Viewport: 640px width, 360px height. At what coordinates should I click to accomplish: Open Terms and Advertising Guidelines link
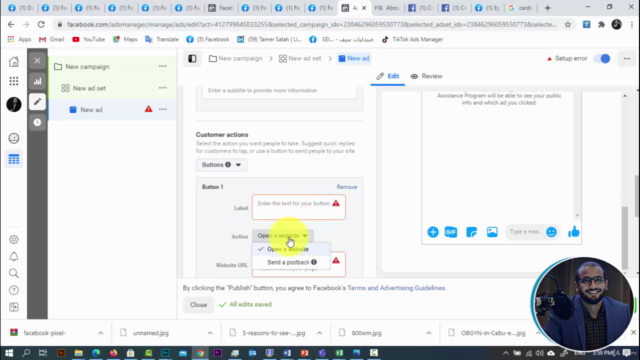point(396,288)
